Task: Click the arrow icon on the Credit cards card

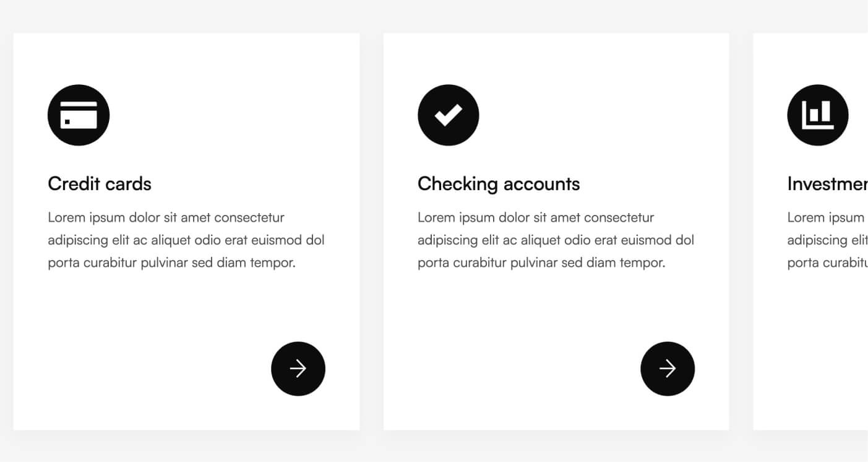Action: point(298,368)
